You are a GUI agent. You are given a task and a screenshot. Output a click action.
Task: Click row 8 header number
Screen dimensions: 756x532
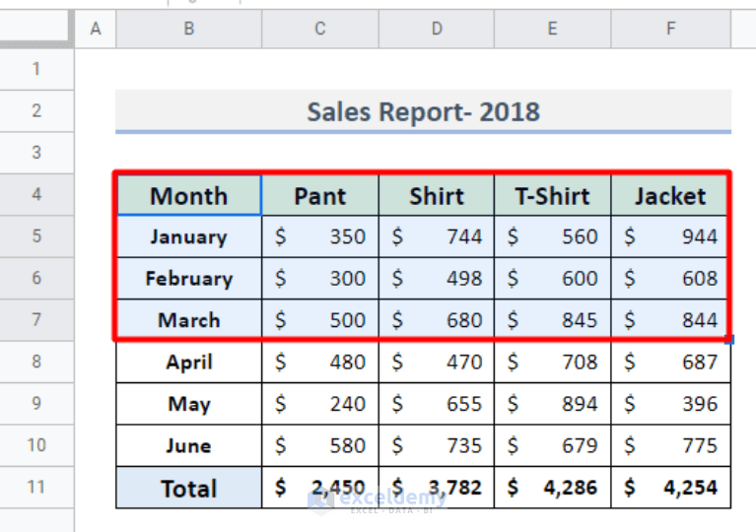[x=36, y=362]
